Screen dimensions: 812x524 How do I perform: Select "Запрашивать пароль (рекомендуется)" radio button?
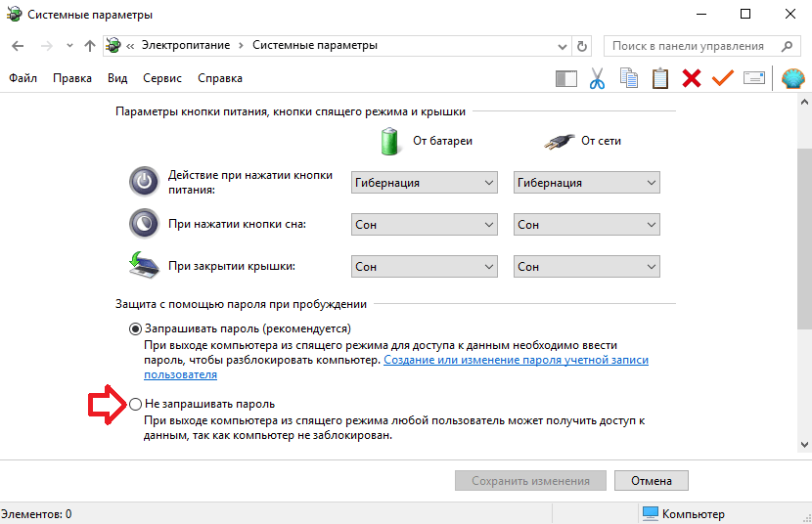pos(135,329)
